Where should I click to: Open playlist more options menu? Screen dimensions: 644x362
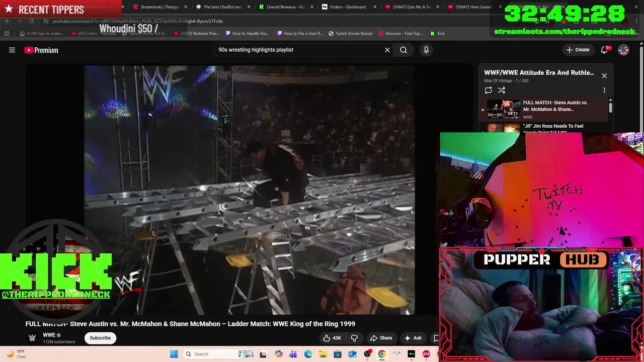point(604,90)
